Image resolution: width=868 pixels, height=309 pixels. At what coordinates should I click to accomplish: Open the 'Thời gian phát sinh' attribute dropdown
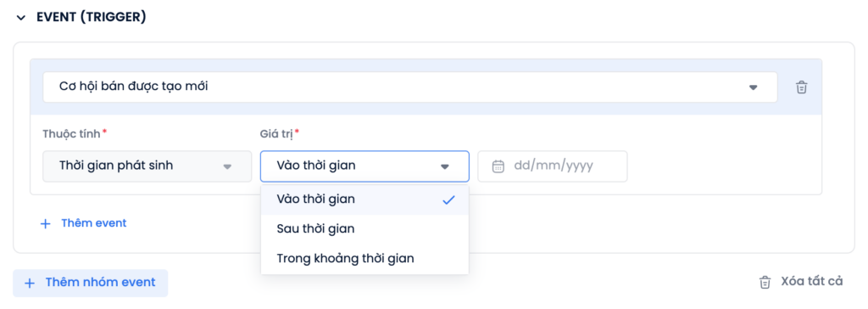tap(147, 166)
